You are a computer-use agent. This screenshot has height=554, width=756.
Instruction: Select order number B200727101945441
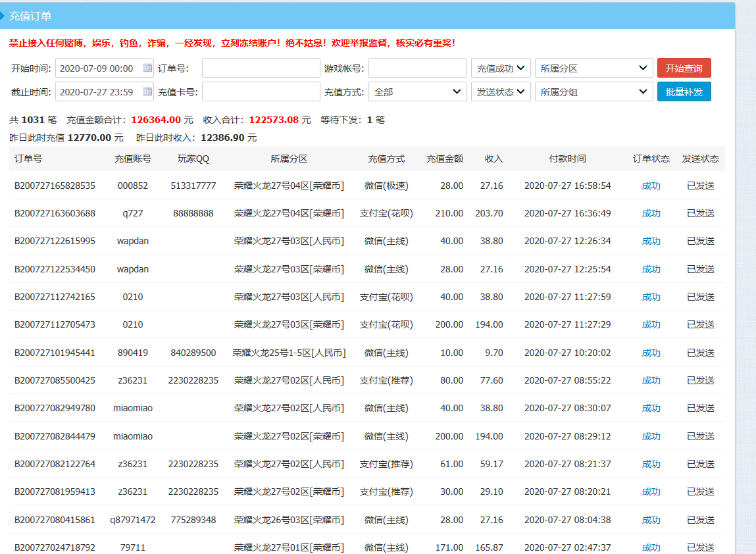pyautogui.click(x=55, y=353)
